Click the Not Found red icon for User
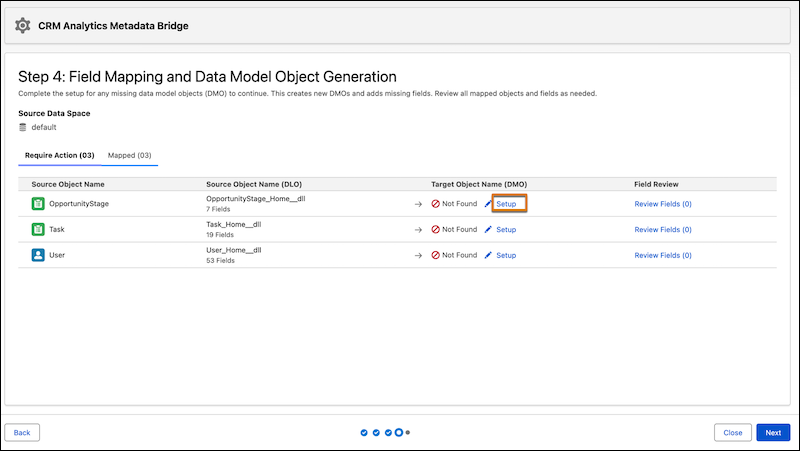Viewport: 800px width, 451px height. tap(435, 255)
